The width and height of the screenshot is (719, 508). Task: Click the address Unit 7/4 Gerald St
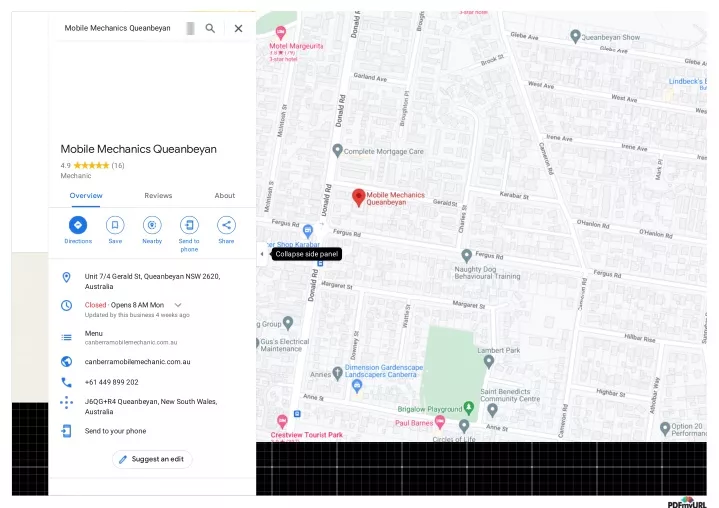[152, 282]
